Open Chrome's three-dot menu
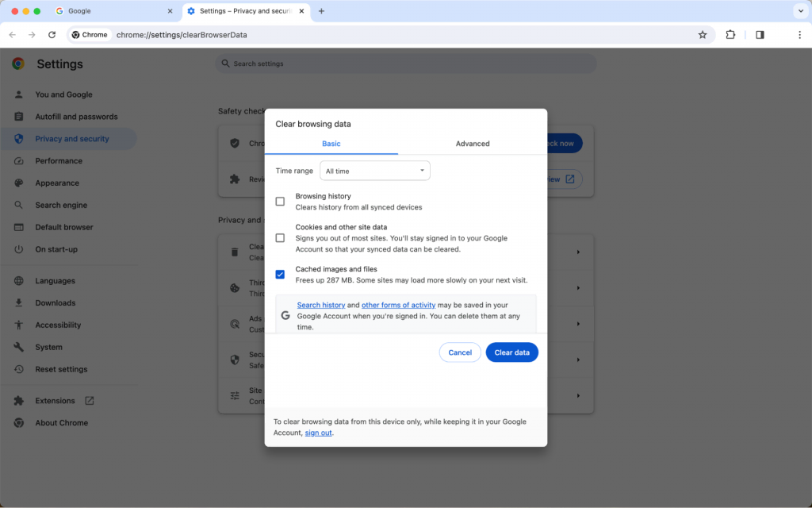The width and height of the screenshot is (812, 508). (x=799, y=35)
